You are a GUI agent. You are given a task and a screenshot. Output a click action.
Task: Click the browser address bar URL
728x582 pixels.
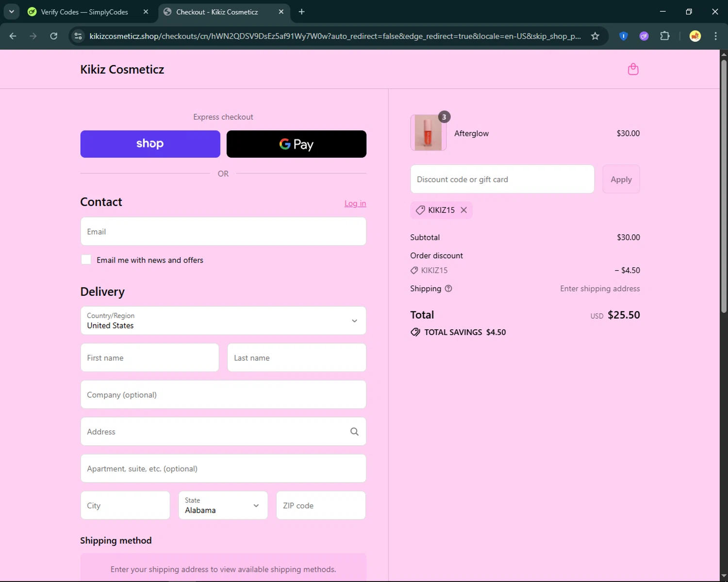point(335,36)
